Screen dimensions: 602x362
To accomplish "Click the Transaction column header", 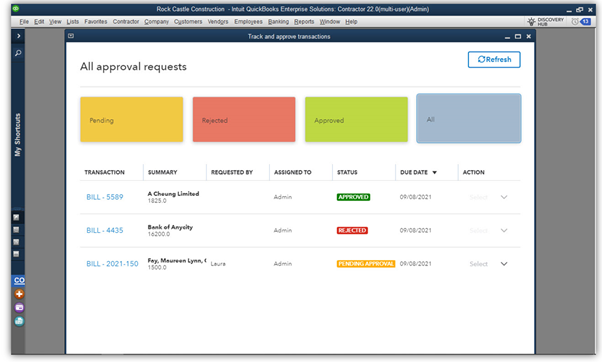I will tap(104, 172).
